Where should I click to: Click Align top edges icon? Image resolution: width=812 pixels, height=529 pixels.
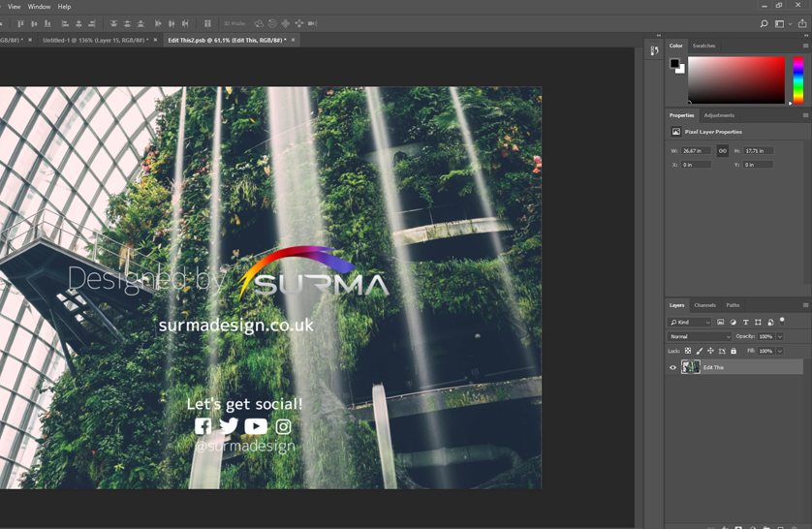click(x=20, y=23)
